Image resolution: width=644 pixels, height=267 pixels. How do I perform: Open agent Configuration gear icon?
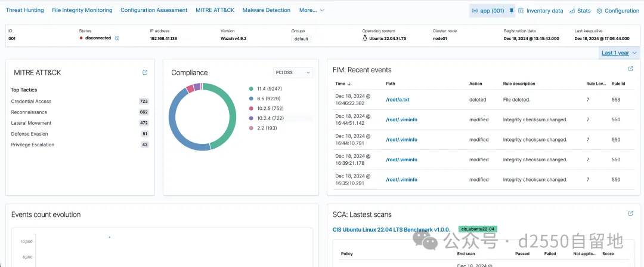click(x=599, y=11)
